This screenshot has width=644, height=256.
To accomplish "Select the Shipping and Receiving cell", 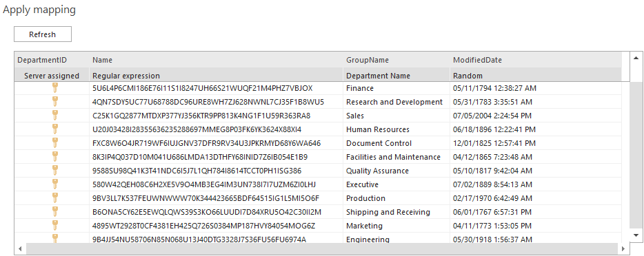I will click(396, 212).
